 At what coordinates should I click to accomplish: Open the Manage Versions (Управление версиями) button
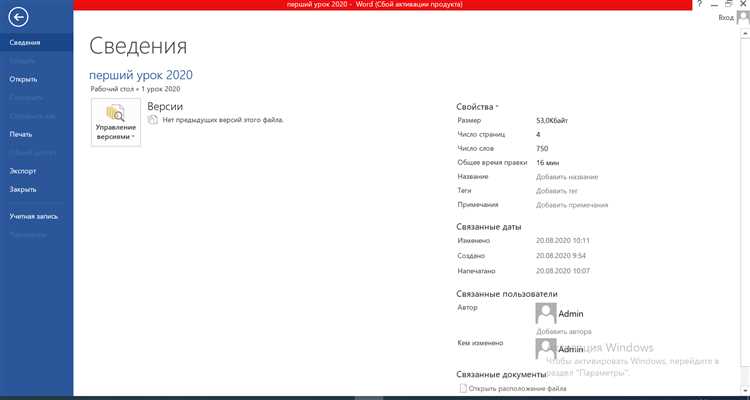[116, 122]
